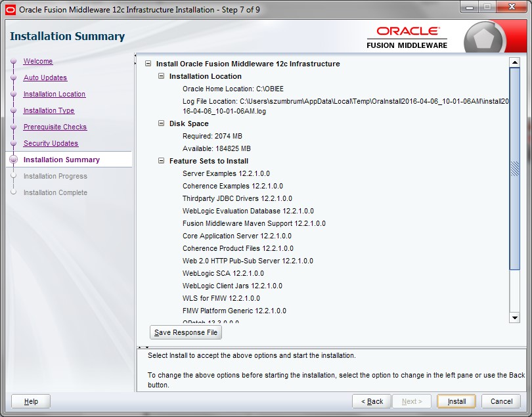This screenshot has height=417, width=532.
Task: Click the Welcome step bullet icon
Action: pos(13,62)
